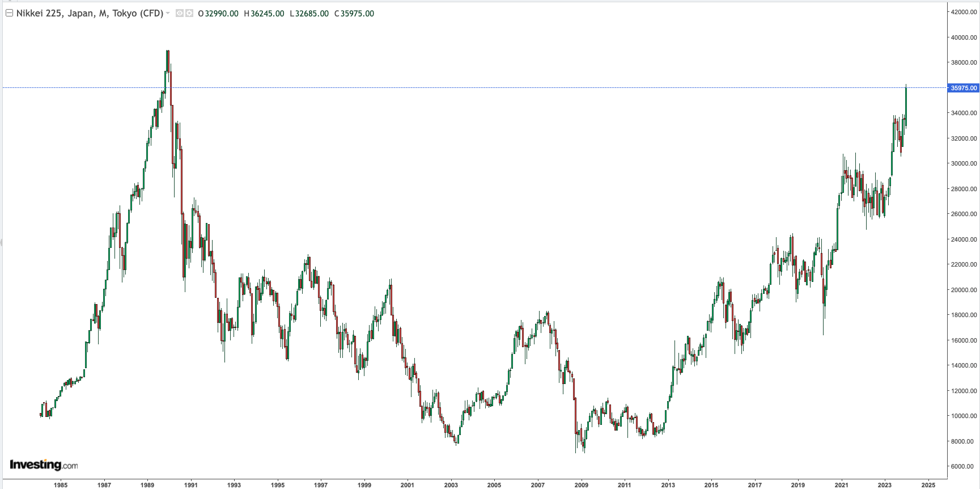This screenshot has width=980, height=489.
Task: Click the 38000.00 price axis label
Action: pos(964,62)
